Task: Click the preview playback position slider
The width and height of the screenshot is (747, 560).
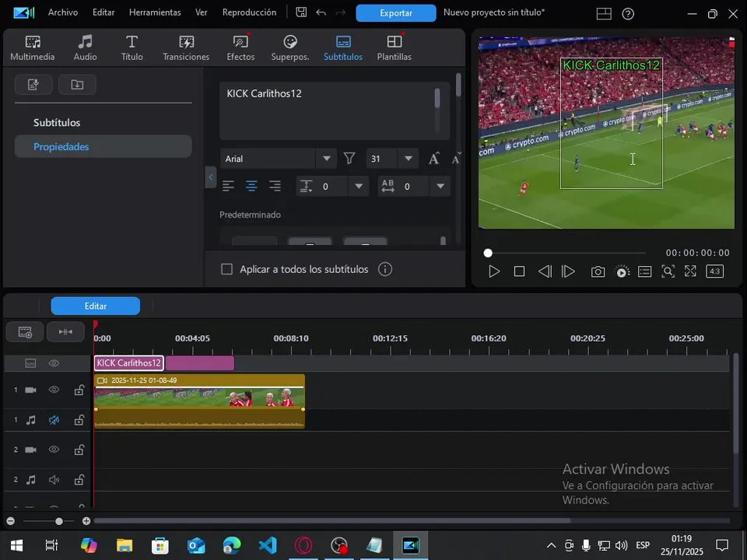Action: (488, 253)
